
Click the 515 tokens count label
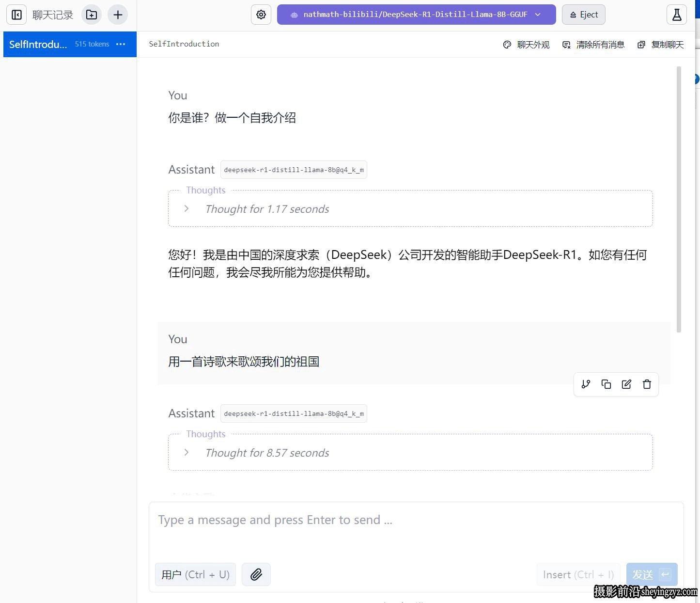coord(92,44)
